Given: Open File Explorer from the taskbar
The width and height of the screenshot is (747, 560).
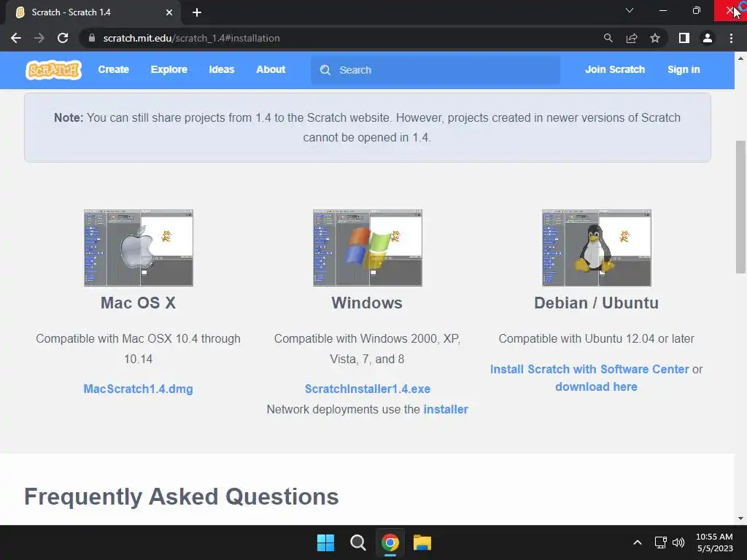Looking at the screenshot, I should (422, 542).
